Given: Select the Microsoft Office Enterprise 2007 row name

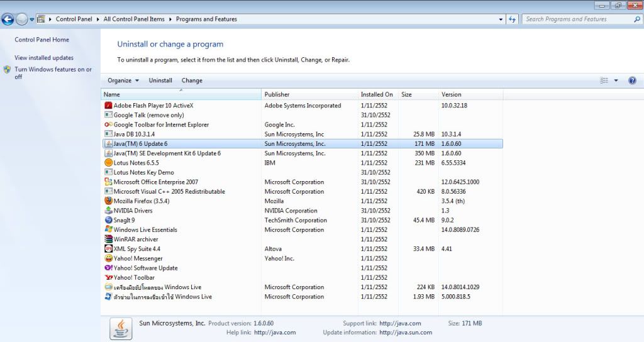Looking at the screenshot, I should click(156, 182).
